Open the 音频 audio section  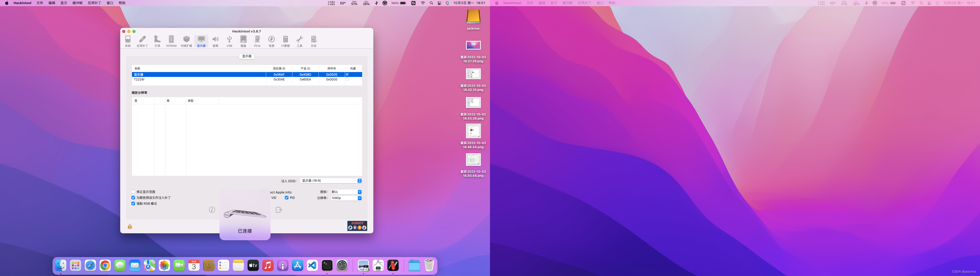click(x=215, y=41)
